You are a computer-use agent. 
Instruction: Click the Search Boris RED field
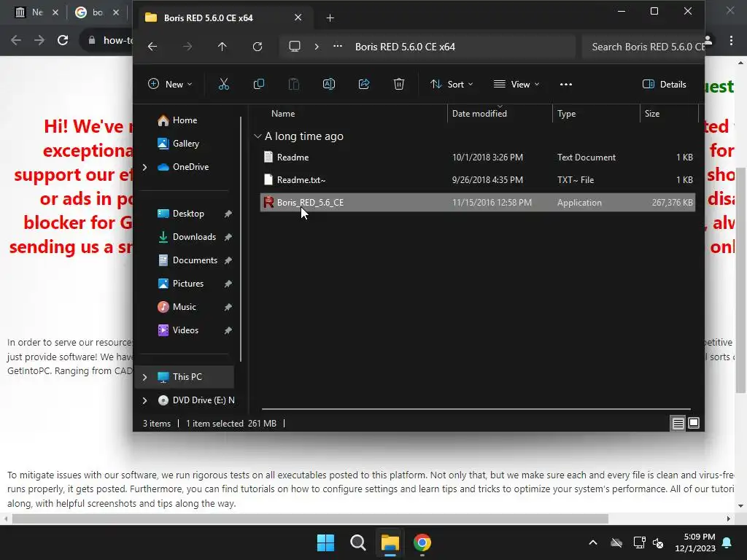click(643, 47)
